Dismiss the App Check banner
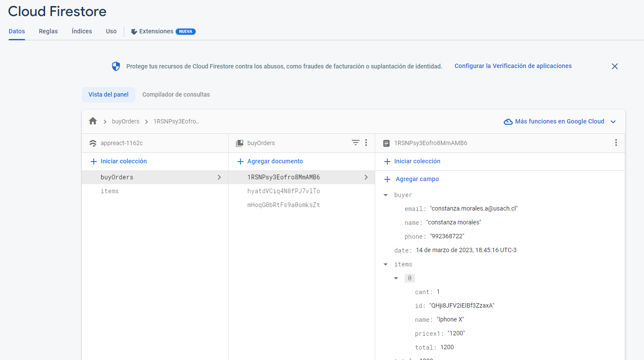The height and width of the screenshot is (360, 644). 615,66
